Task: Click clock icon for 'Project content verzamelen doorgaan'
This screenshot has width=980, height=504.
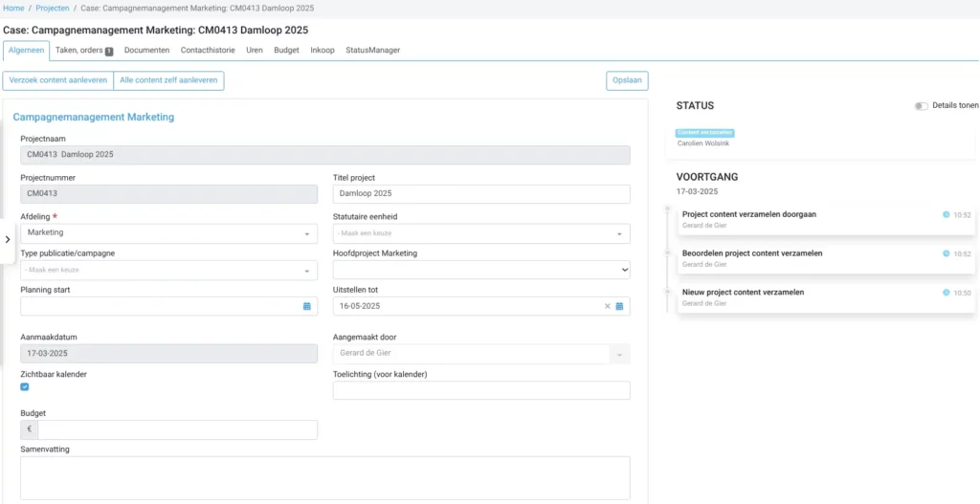Action: (946, 215)
